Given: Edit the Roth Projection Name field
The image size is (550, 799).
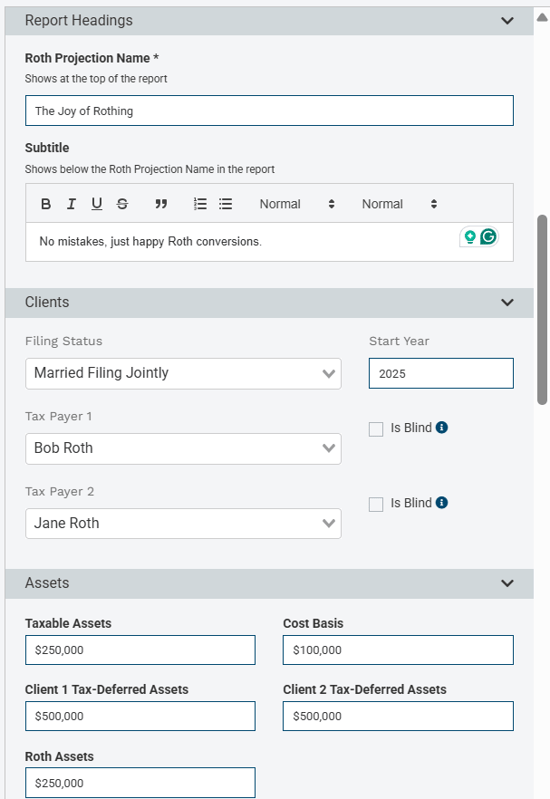Looking at the screenshot, I should 269,111.
